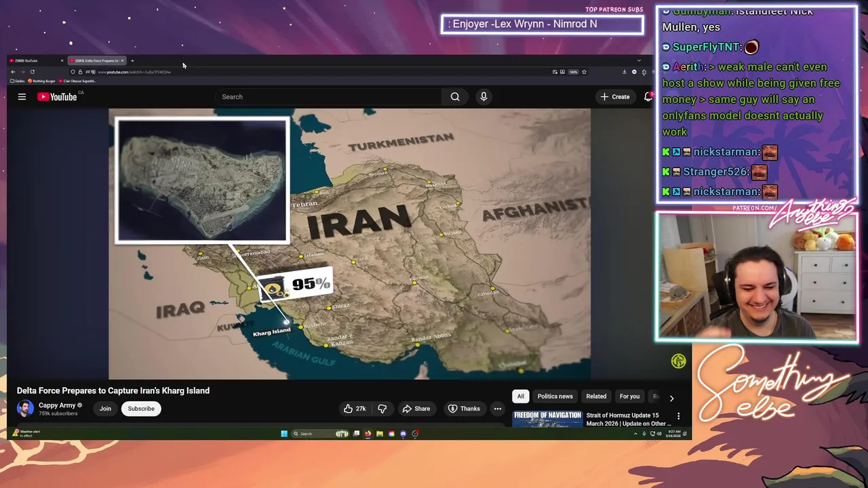868x488 pixels.
Task: Click the video title Delta Force Prepares
Action: coord(113,390)
